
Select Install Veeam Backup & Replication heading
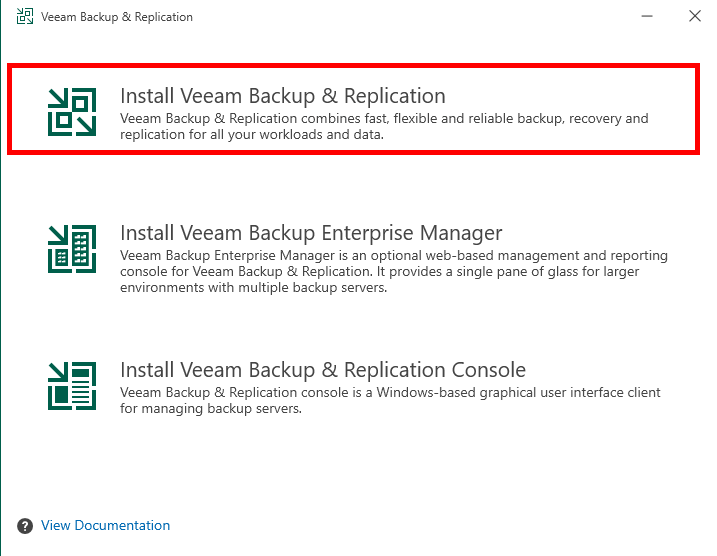click(x=283, y=96)
